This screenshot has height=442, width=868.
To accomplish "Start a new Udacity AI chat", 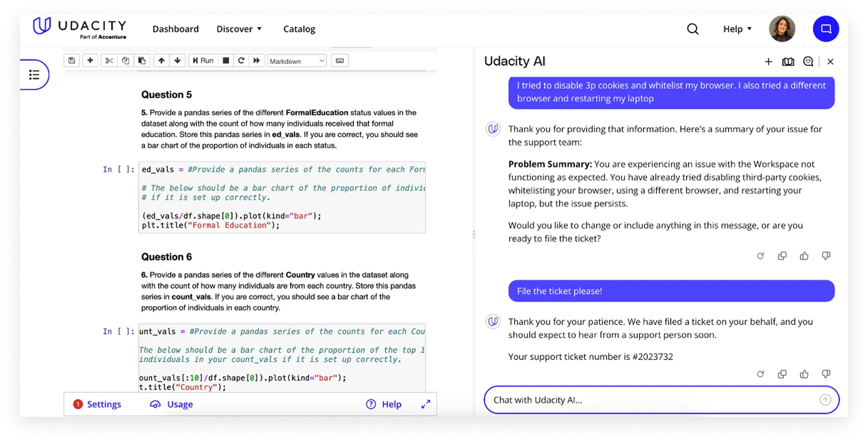I will click(x=768, y=61).
